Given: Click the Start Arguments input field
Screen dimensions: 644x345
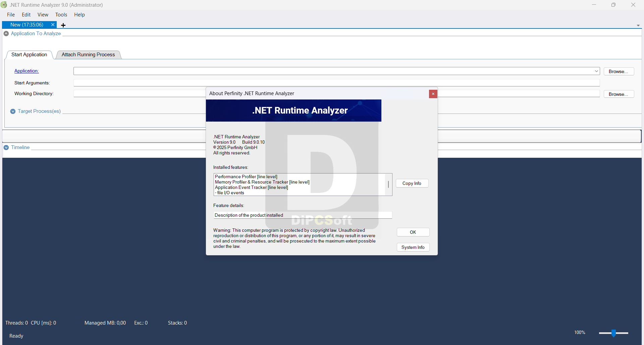Looking at the screenshot, I should (x=336, y=83).
